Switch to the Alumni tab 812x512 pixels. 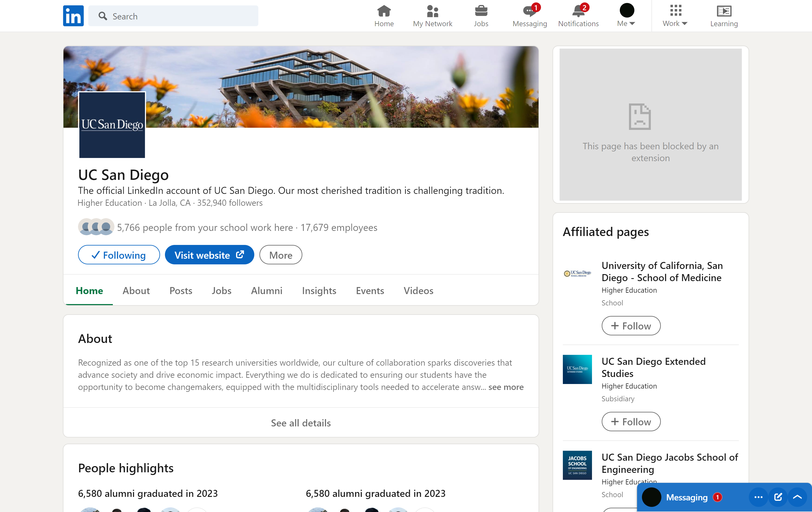tap(266, 290)
